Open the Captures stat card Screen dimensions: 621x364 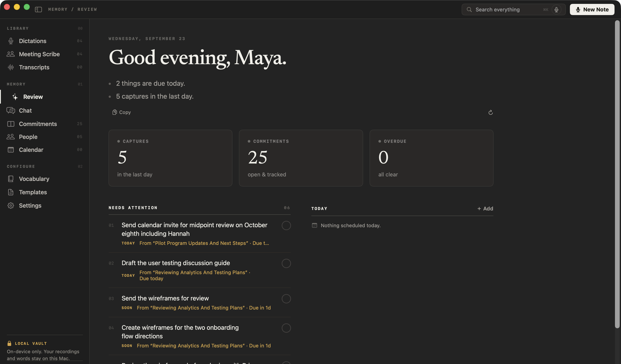(x=170, y=158)
